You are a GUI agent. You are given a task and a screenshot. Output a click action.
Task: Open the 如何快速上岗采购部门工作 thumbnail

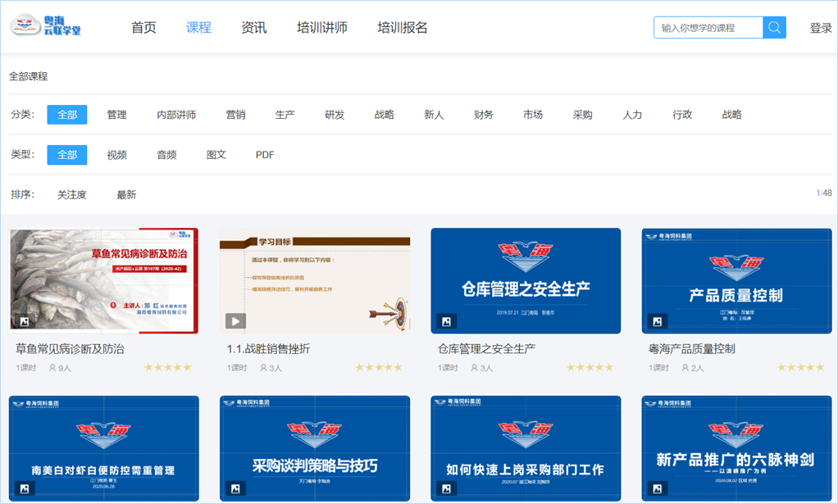coord(526,448)
